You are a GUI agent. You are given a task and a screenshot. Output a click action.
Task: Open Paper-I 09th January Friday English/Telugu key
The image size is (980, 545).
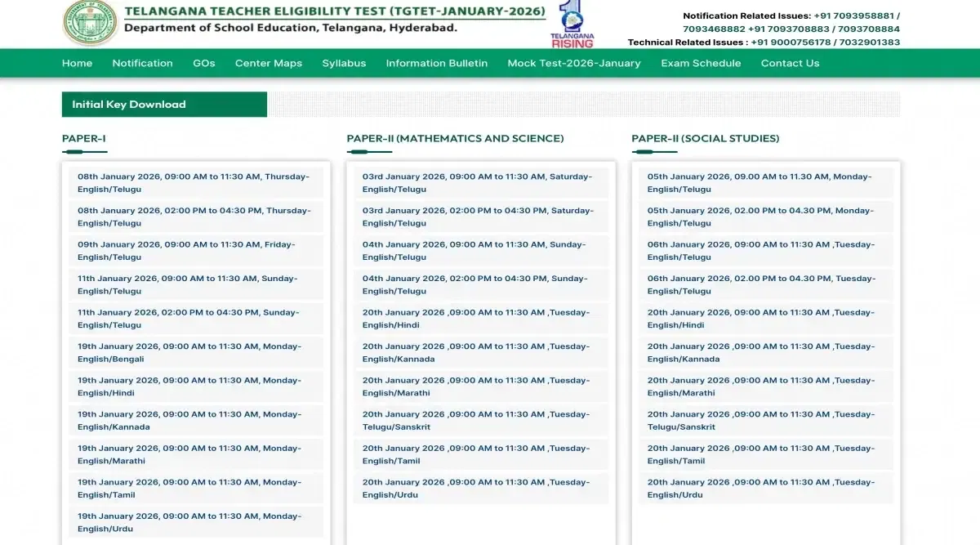[x=186, y=251]
